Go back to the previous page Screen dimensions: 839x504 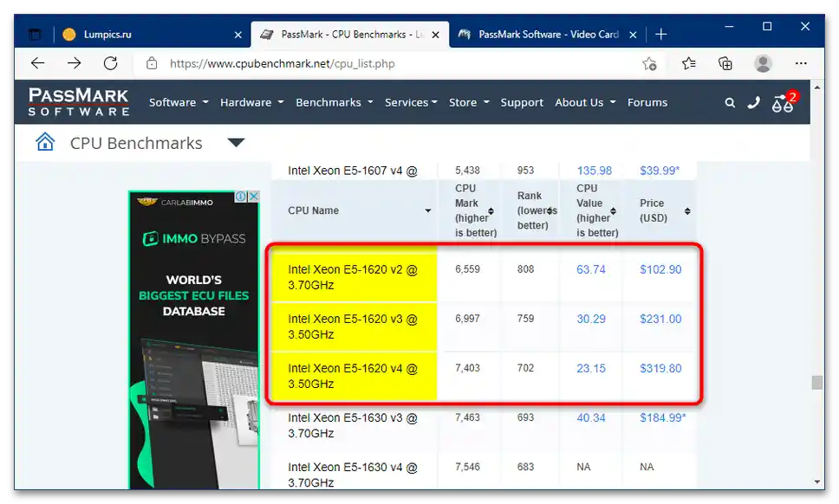37,63
